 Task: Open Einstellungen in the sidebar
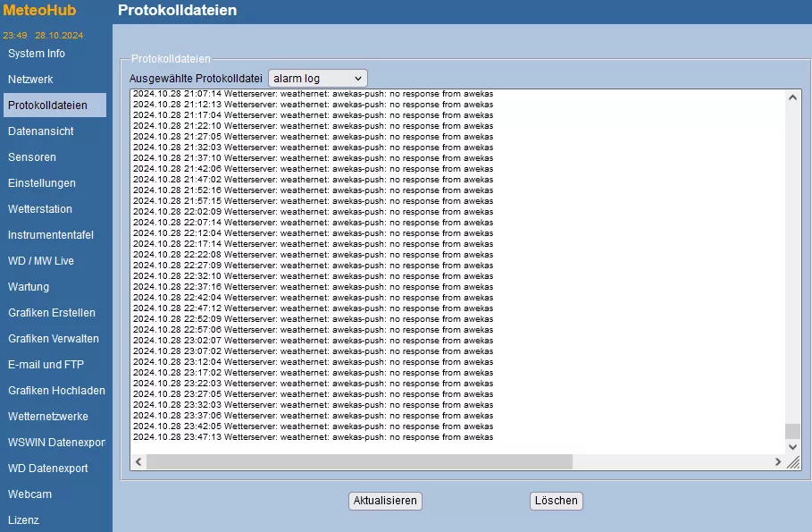[x=42, y=183]
